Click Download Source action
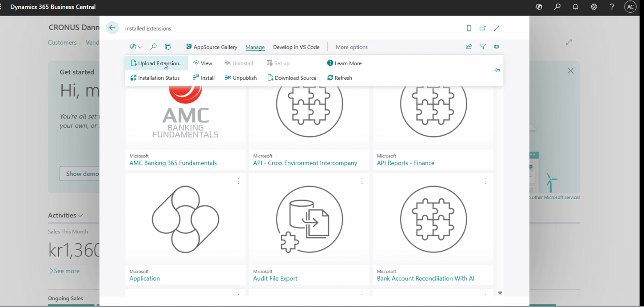Viewport: 644px width, 307px height. [292, 78]
